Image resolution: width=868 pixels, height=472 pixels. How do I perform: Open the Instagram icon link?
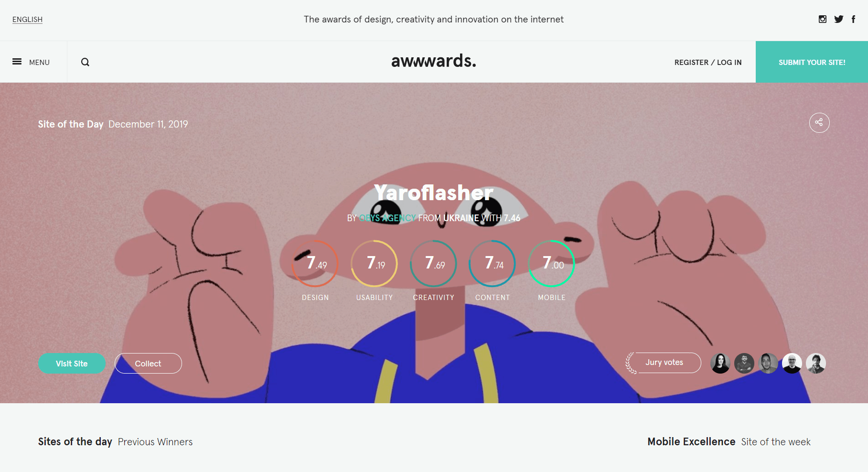823,19
